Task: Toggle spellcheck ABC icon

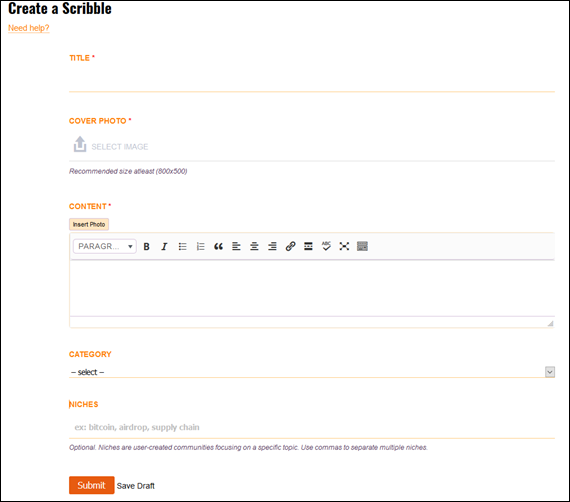Action: (x=326, y=246)
